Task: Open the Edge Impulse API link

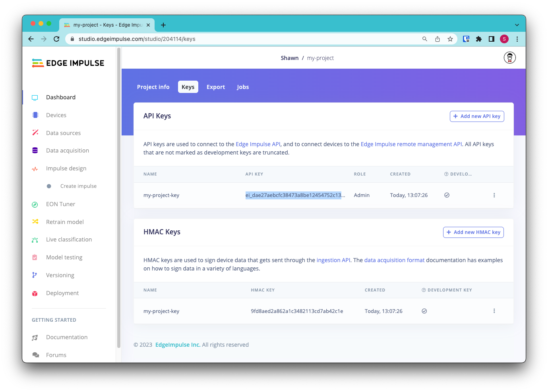Action: point(258,144)
